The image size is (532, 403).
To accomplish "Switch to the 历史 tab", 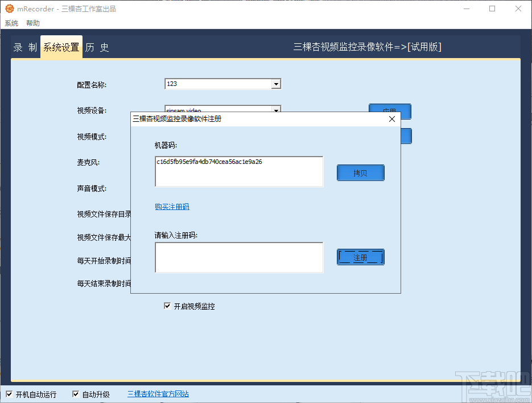I will (x=96, y=47).
